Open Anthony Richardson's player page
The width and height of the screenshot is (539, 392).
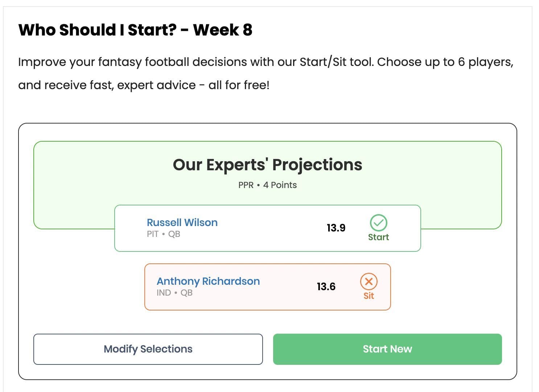coord(208,281)
